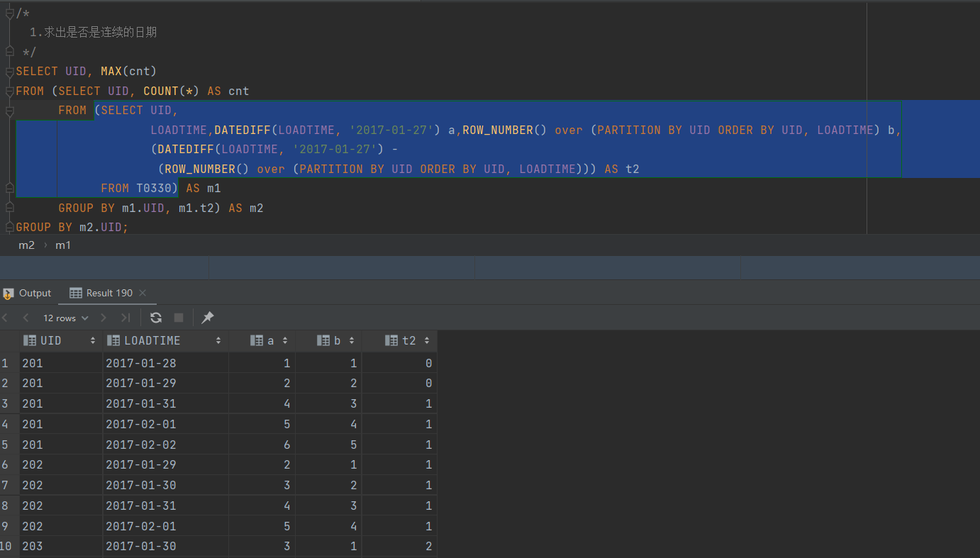Go to the first page of results

(6, 318)
